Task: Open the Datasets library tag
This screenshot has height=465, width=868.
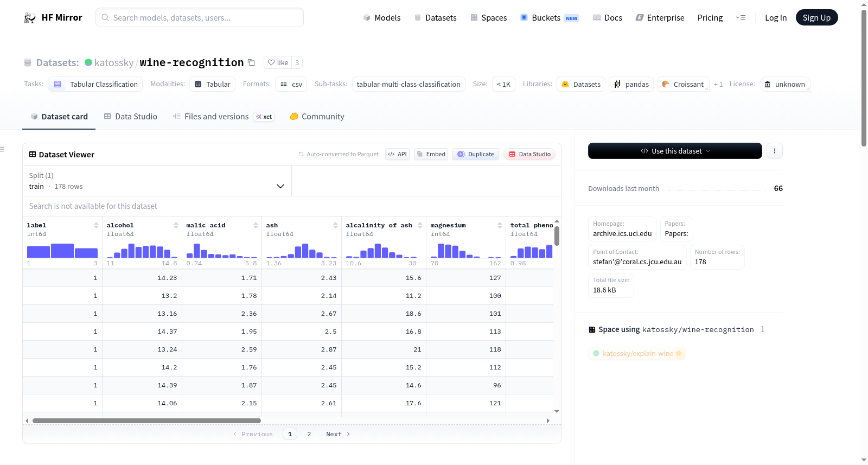Action: [x=581, y=84]
